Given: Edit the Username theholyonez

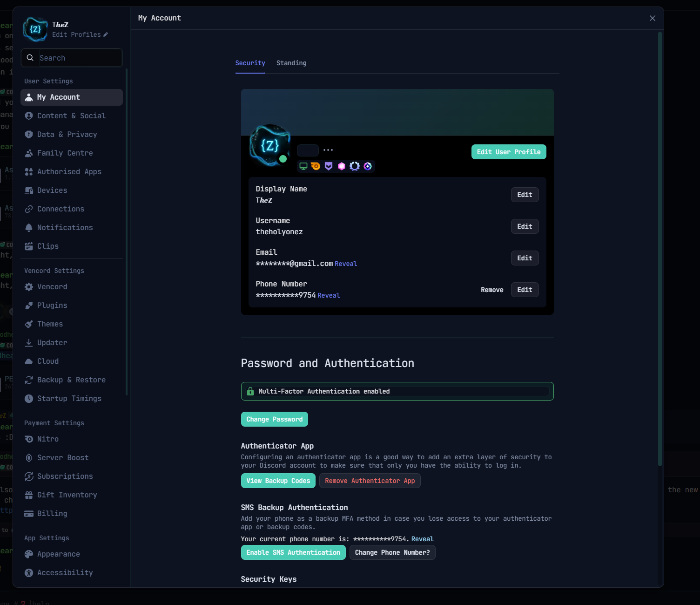Looking at the screenshot, I should click(525, 226).
